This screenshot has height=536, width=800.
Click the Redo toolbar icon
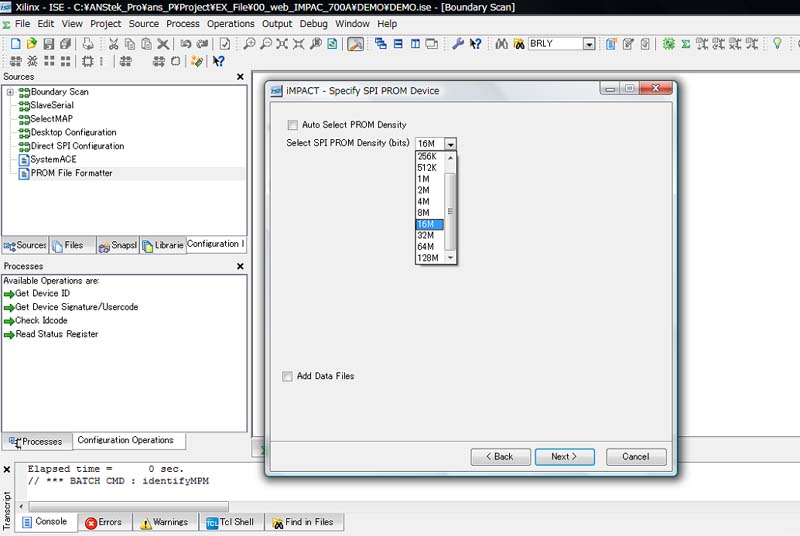[x=202, y=44]
